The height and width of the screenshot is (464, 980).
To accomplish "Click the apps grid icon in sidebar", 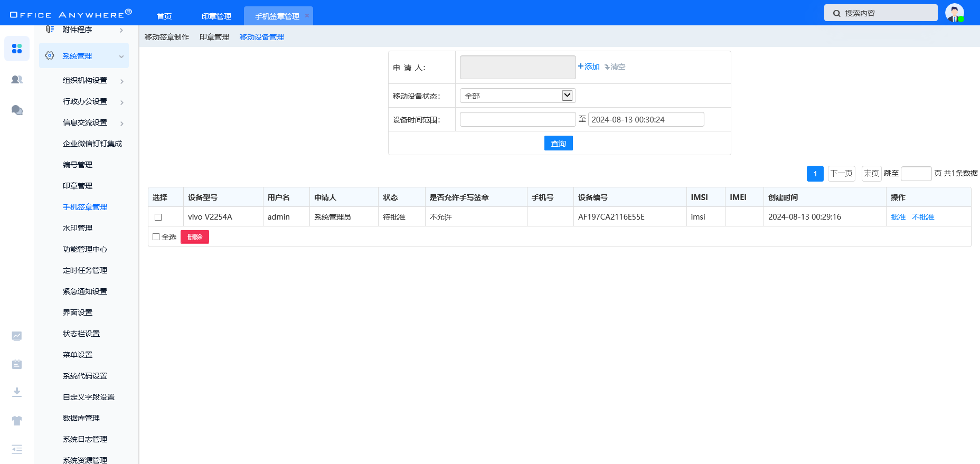I will [x=17, y=49].
